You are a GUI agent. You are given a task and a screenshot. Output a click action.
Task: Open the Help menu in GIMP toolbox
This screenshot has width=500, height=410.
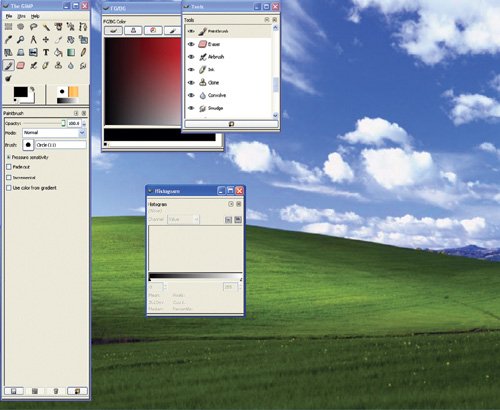click(35, 16)
